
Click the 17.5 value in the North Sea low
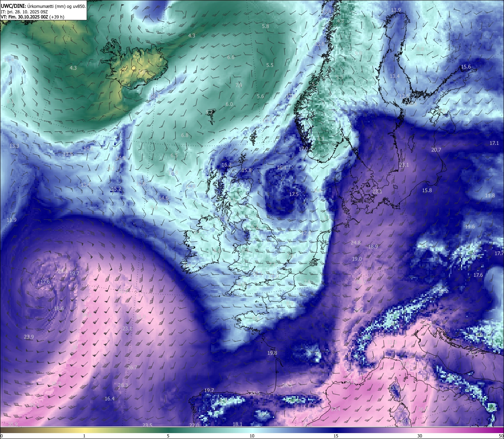[294, 194]
